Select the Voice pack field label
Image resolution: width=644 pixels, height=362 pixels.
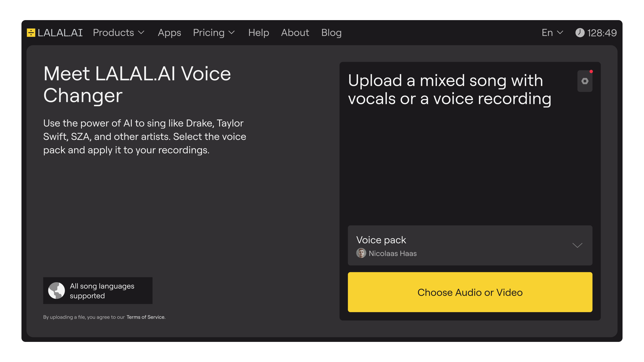pos(381,240)
